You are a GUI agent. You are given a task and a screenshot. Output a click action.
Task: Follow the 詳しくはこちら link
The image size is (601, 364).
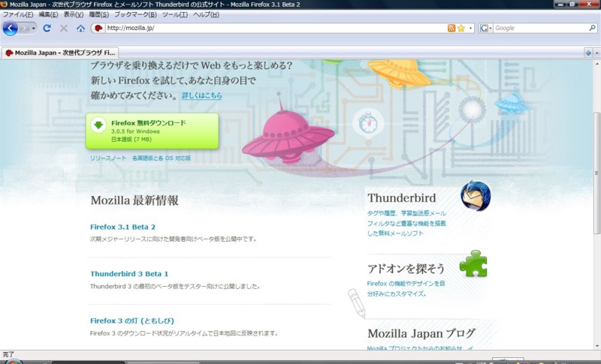(x=201, y=95)
